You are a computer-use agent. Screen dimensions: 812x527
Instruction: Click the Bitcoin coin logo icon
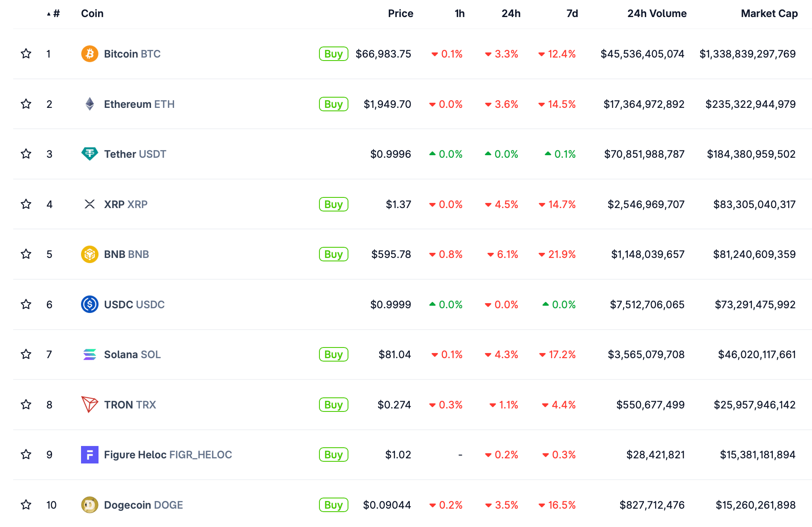tap(90, 54)
